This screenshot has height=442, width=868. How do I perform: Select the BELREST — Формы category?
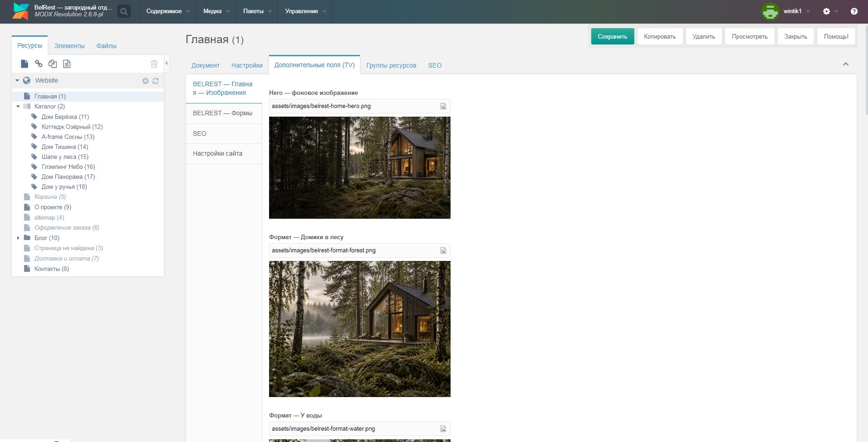click(224, 113)
